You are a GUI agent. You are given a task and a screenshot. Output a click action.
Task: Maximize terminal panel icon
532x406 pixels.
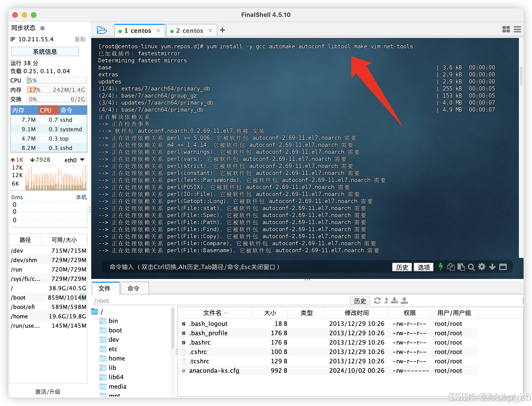coord(503,267)
